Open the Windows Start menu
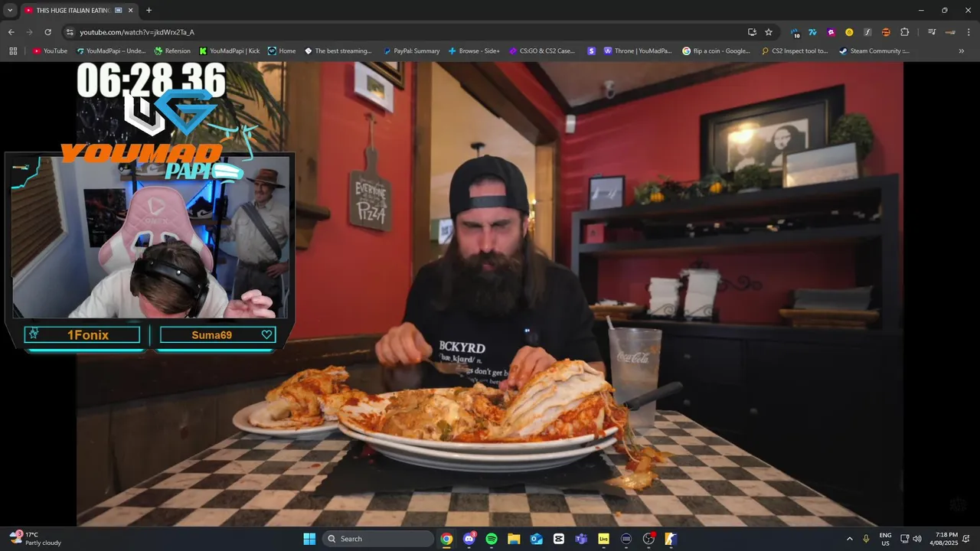Viewport: 980px width, 551px height. 309,539
